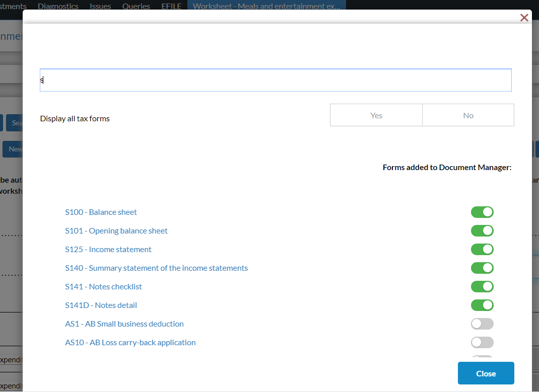The image size is (539, 392).
Task: Open S101 - Opening balance sheet link
Action: [x=116, y=231]
